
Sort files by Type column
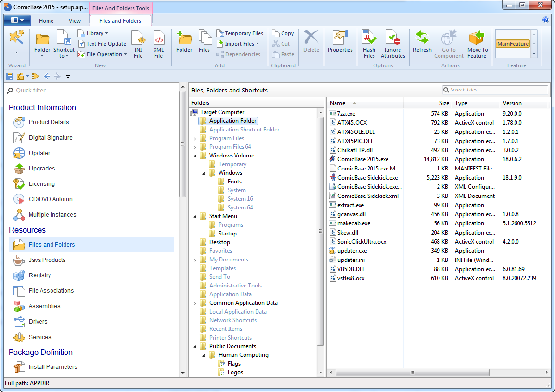476,103
